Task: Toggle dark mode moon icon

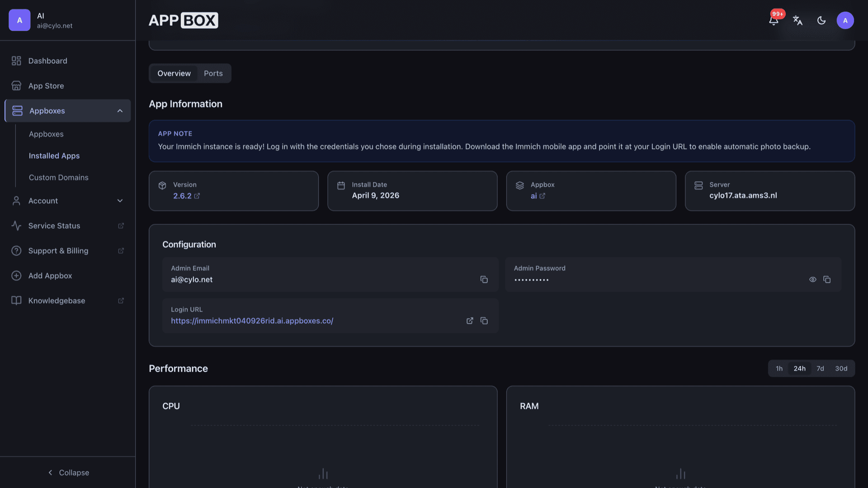Action: [x=821, y=20]
